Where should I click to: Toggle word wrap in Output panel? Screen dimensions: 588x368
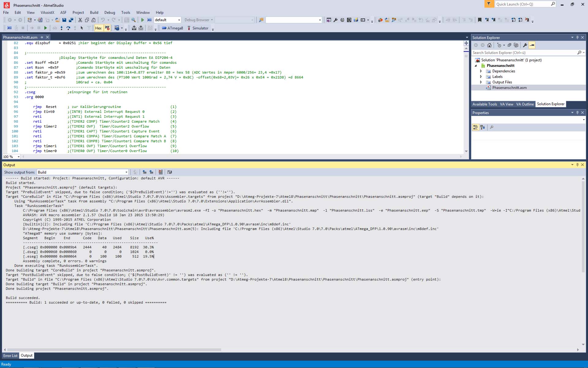170,172
